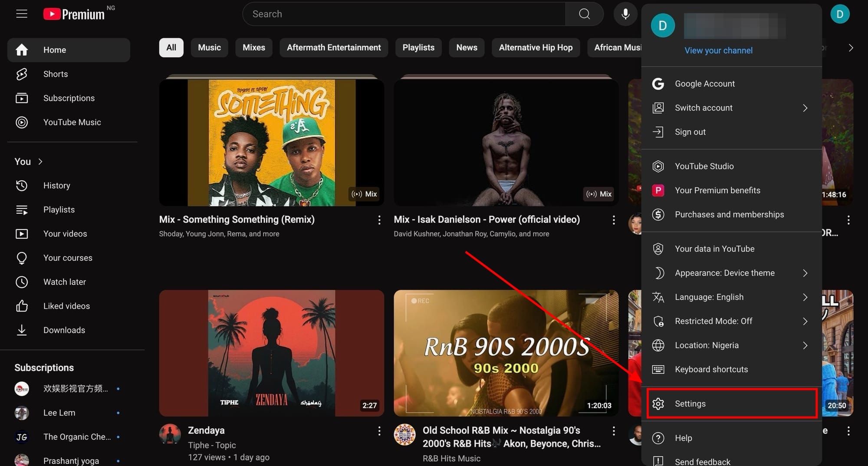The width and height of the screenshot is (868, 466).
Task: Open Your courses in the sidebar
Action: 69,258
